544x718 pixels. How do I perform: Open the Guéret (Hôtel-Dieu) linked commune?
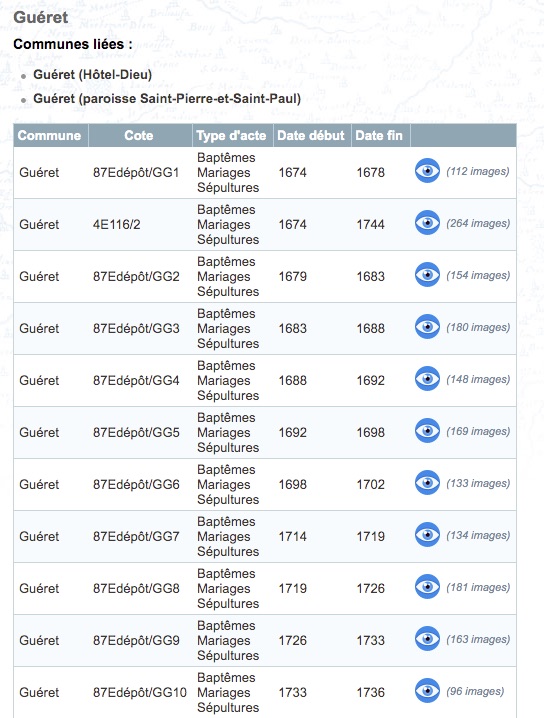(x=92, y=74)
